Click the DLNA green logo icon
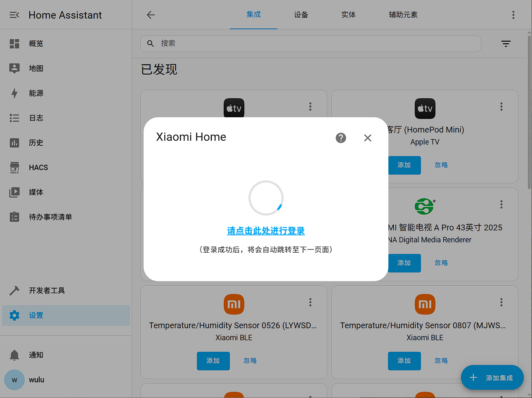 (425, 206)
